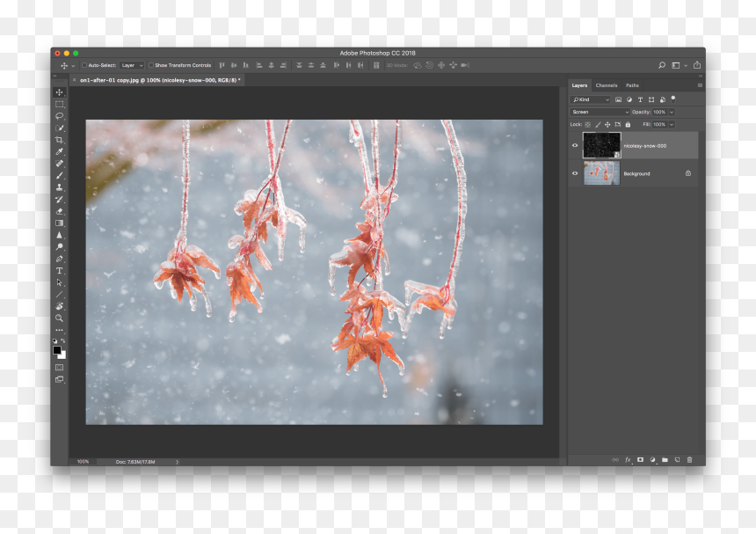This screenshot has height=534, width=756.
Task: Select the Line shape tool
Action: click(59, 294)
